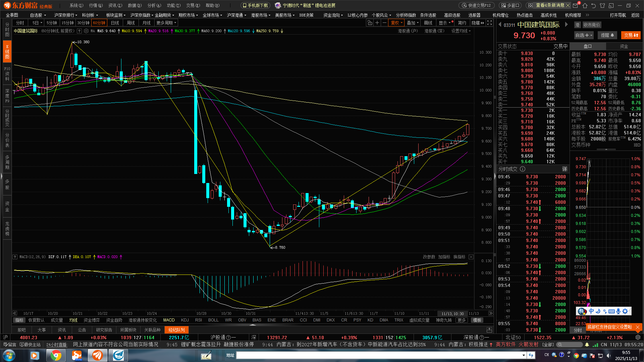The image size is (644, 362).
Task: Click the chart lock icon
Action: pos(370,23)
